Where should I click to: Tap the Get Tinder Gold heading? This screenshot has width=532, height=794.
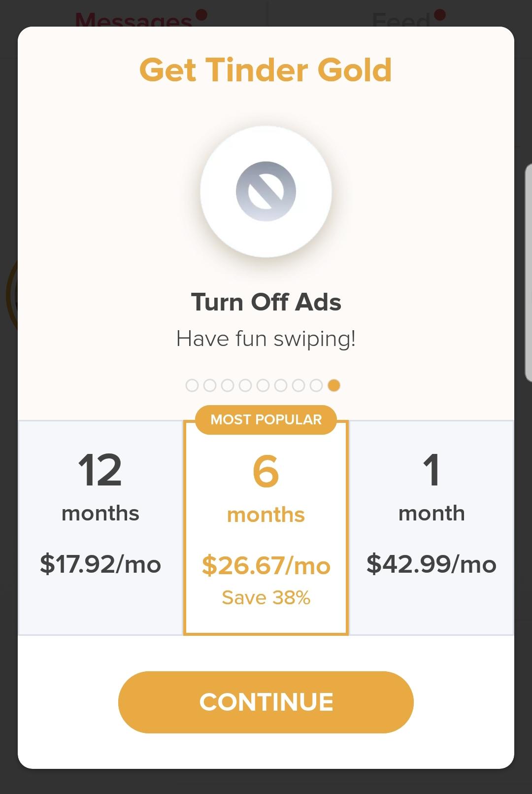266,70
